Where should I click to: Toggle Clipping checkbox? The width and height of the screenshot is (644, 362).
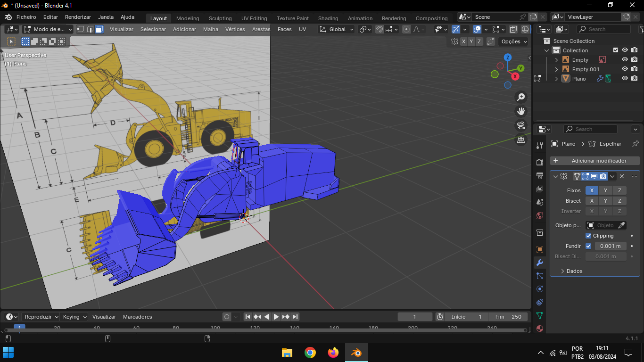point(588,236)
